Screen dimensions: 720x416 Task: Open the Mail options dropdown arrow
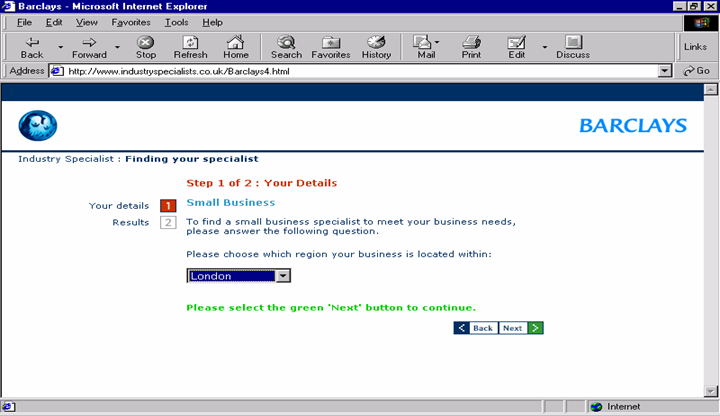pyautogui.click(x=437, y=42)
